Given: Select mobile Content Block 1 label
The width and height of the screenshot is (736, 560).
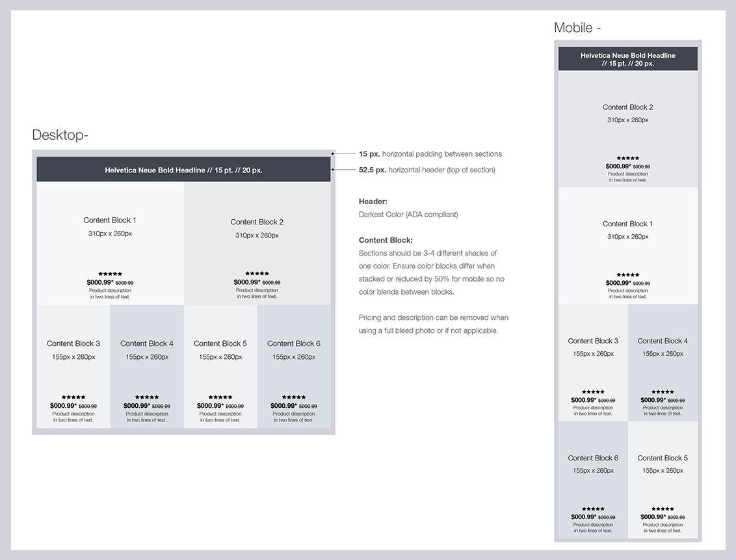Looking at the screenshot, I should 628,224.
